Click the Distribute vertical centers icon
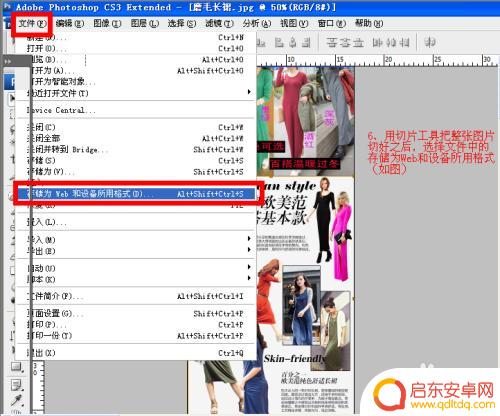The width and height of the screenshot is (500, 416). pos(345,42)
